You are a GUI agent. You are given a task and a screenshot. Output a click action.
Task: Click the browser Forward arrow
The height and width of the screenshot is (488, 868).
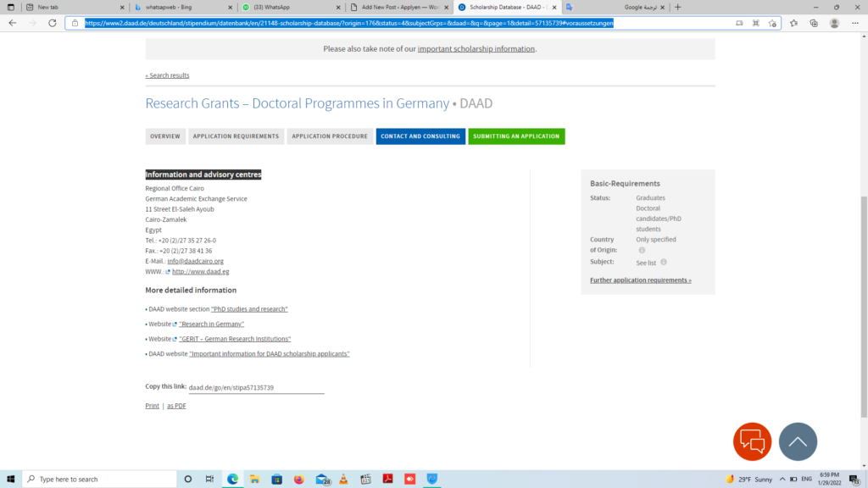(x=33, y=23)
